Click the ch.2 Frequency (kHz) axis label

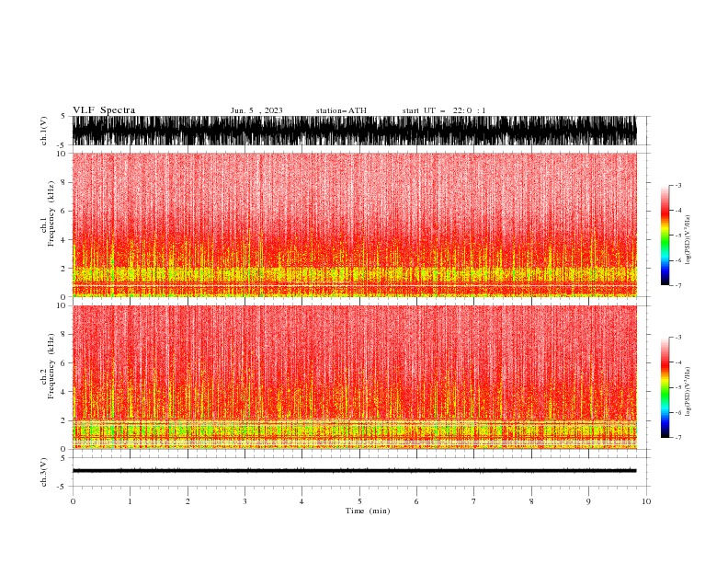pos(48,365)
